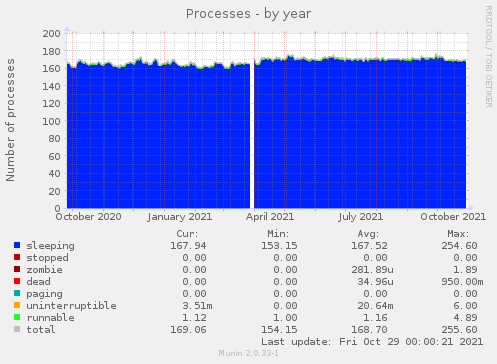Click the 'Min:' column header

278,234
